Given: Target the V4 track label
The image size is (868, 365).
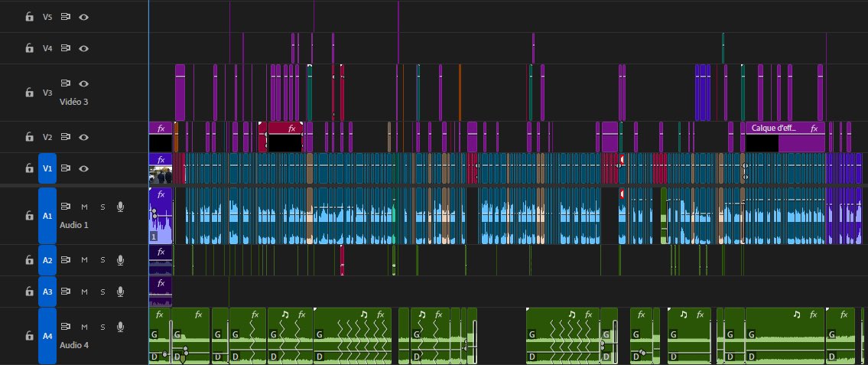Looking at the screenshot, I should coord(47,48).
